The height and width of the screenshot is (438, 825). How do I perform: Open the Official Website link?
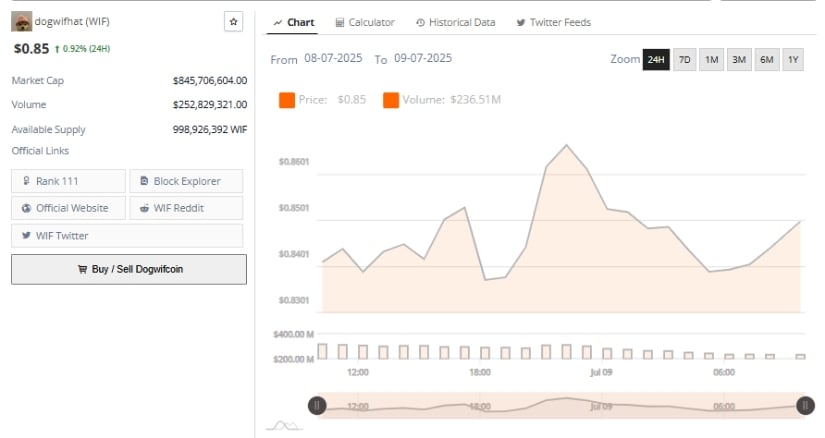coord(68,208)
